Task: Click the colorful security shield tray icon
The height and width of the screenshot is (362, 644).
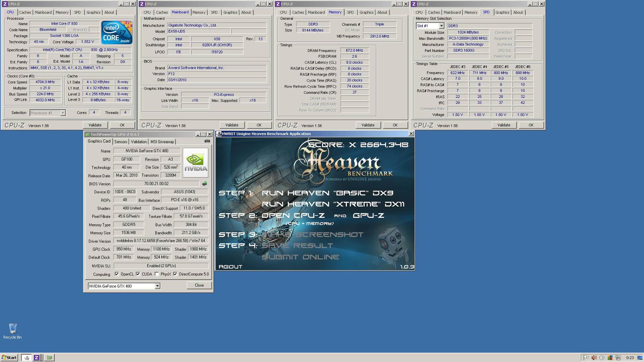Action: coord(610,358)
